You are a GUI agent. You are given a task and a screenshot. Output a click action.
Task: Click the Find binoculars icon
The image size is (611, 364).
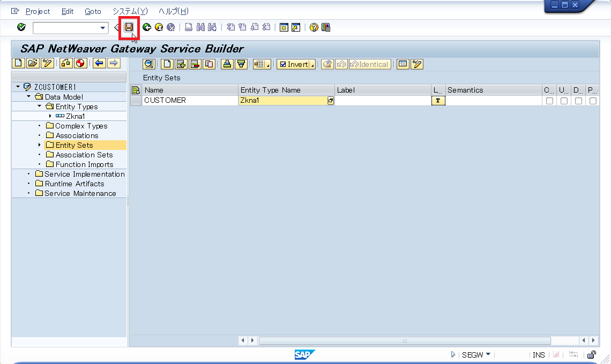[x=200, y=27]
